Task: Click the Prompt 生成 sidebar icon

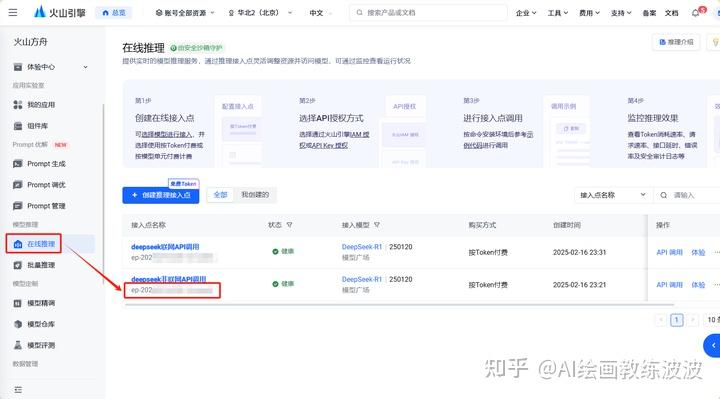Action: (x=18, y=164)
